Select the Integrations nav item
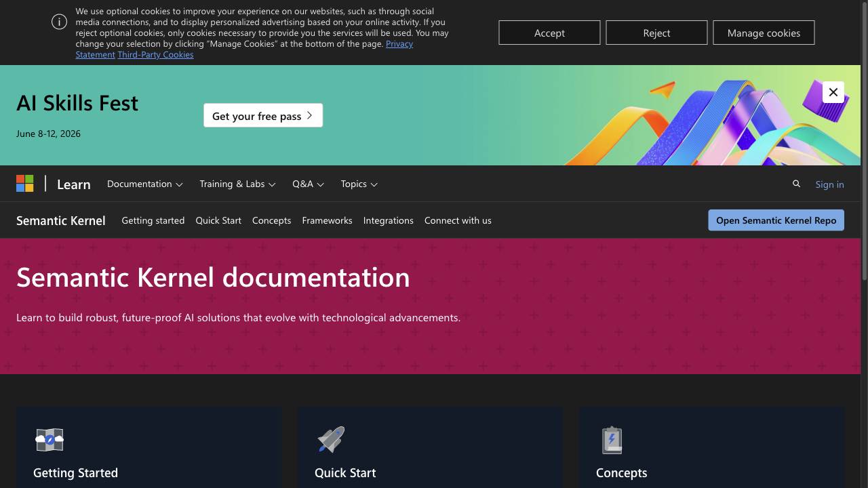The image size is (868, 488). [x=389, y=220]
